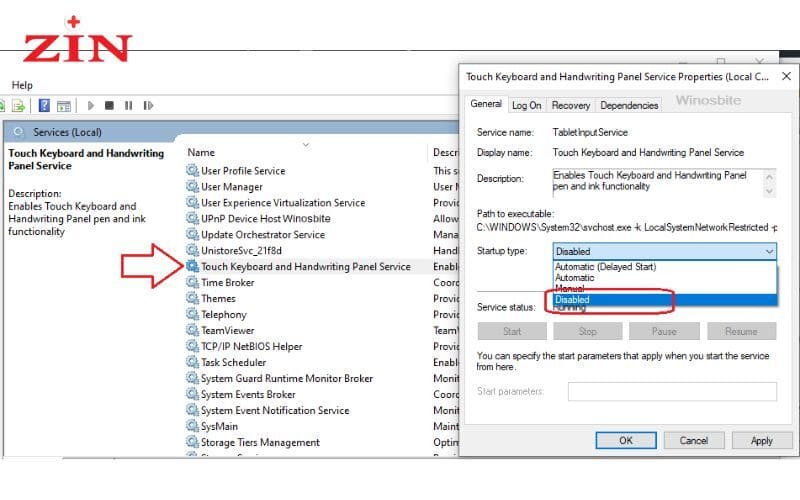Click the gear icon beside TCP/IP NetBIOS Helper
The width and height of the screenshot is (800, 500).
(192, 346)
